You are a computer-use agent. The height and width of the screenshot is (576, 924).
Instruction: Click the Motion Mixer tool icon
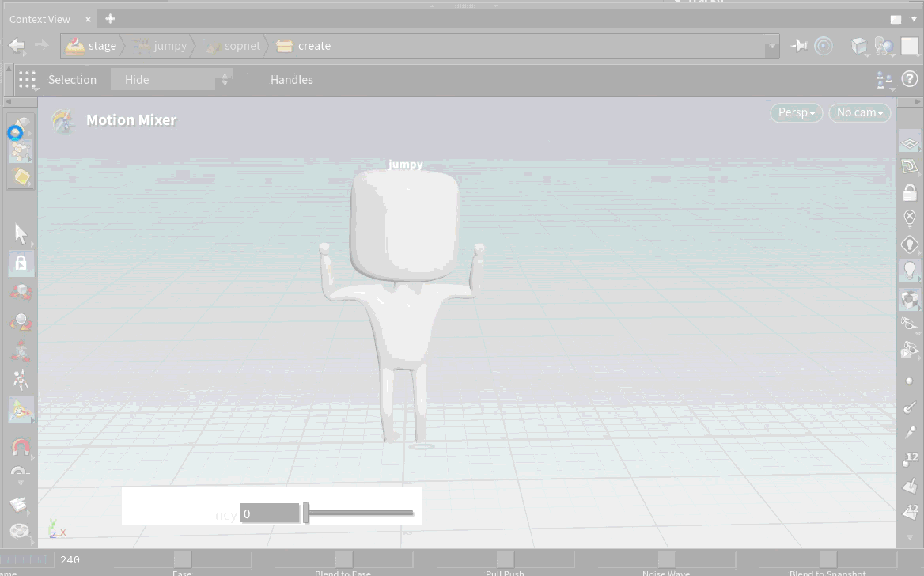62,121
